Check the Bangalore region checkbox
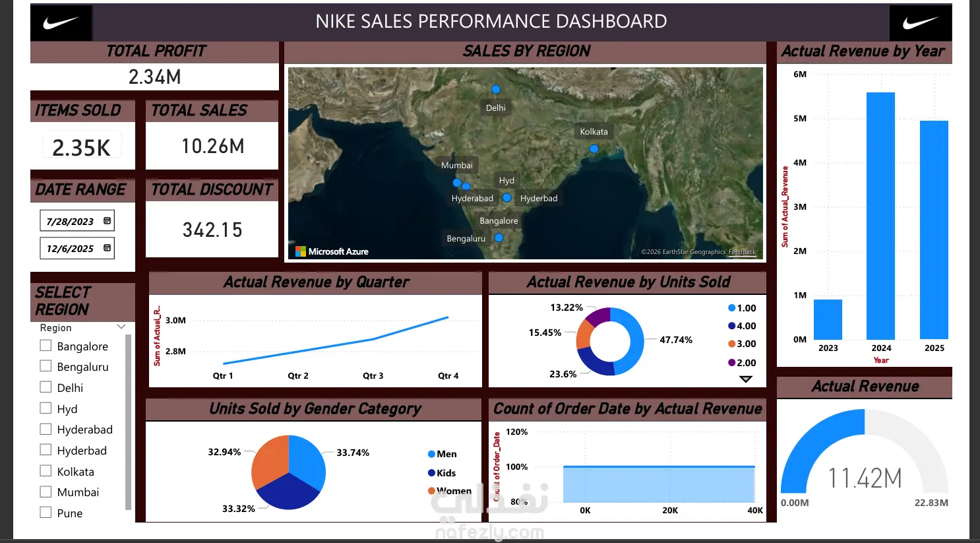 46,345
